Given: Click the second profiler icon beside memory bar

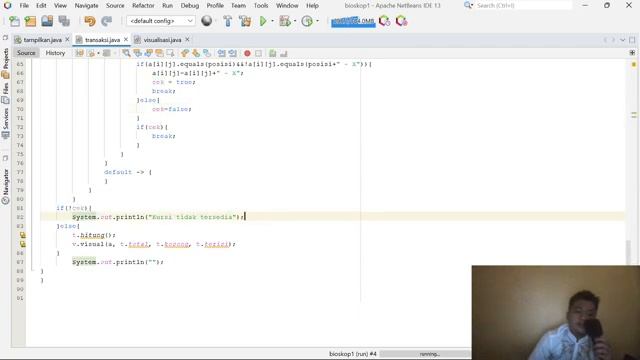Looking at the screenshot, I should click(402, 21).
